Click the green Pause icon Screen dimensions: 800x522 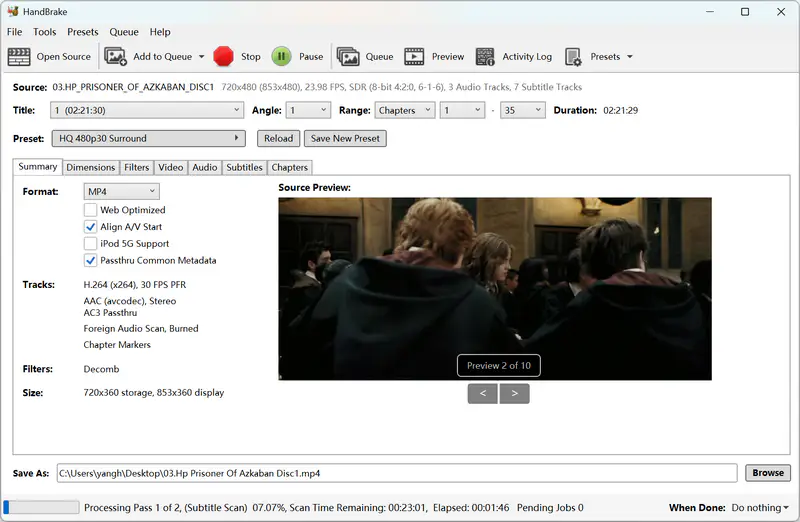(281, 57)
